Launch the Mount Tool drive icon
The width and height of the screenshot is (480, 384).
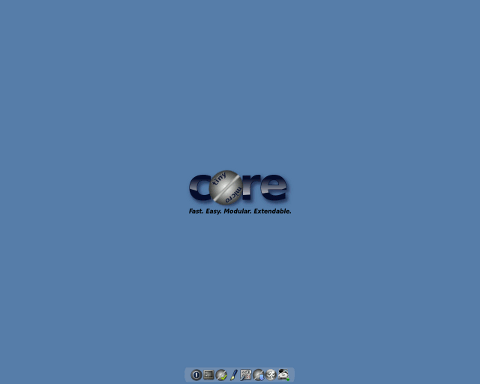tap(284, 375)
